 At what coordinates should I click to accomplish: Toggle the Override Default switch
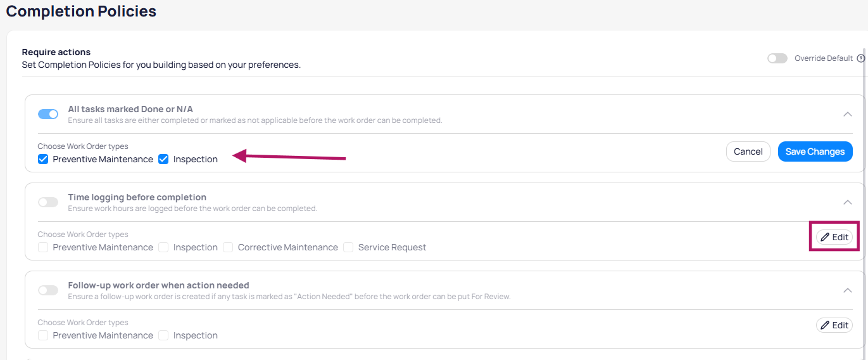(777, 58)
